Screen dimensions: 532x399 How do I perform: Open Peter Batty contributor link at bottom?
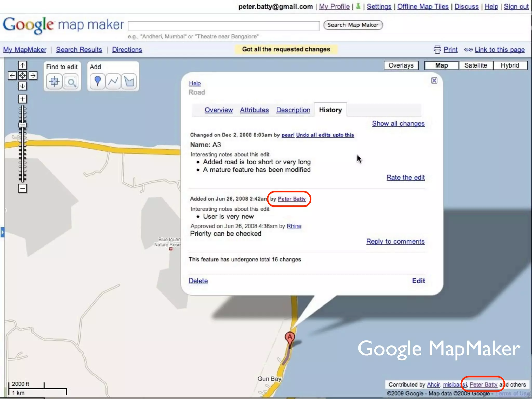coord(483,384)
